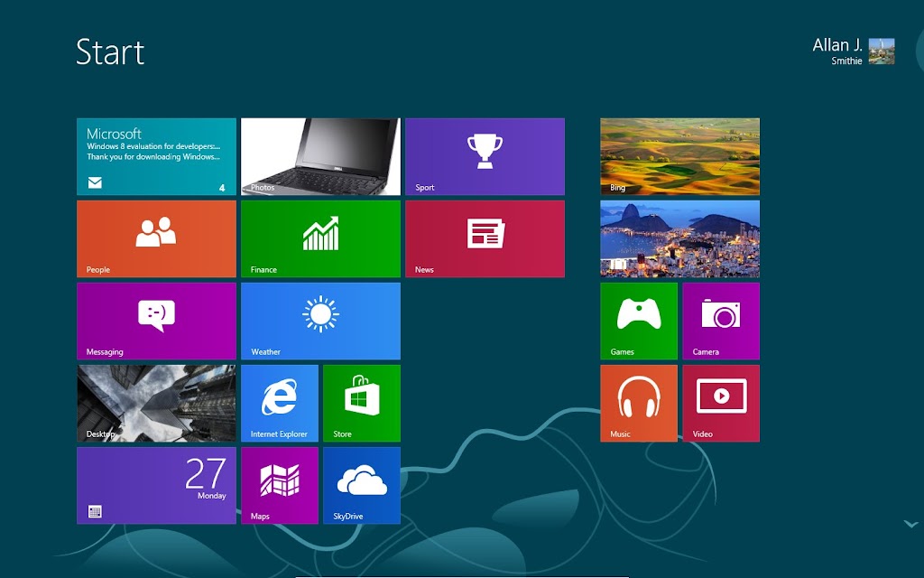Click the Start heading text

[110, 51]
